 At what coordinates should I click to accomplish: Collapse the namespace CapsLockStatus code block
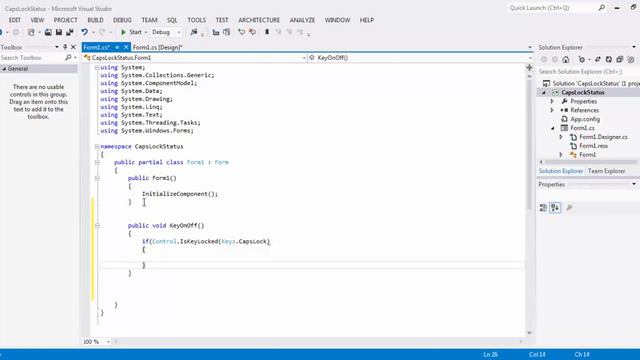click(x=97, y=147)
